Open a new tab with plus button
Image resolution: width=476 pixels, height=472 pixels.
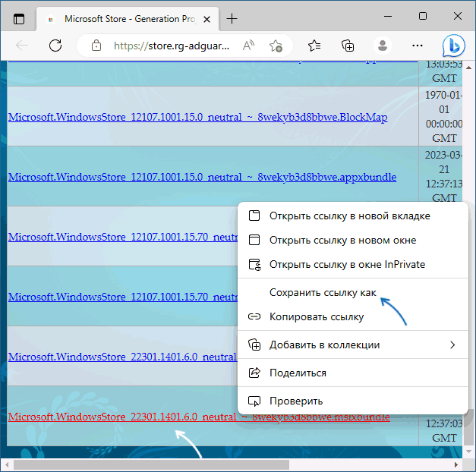[x=232, y=19]
